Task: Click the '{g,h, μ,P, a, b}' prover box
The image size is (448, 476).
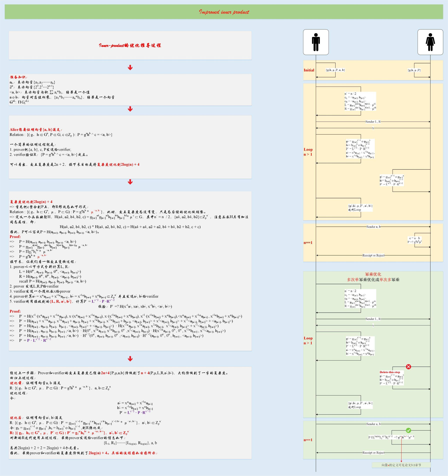Action: (x=335, y=70)
